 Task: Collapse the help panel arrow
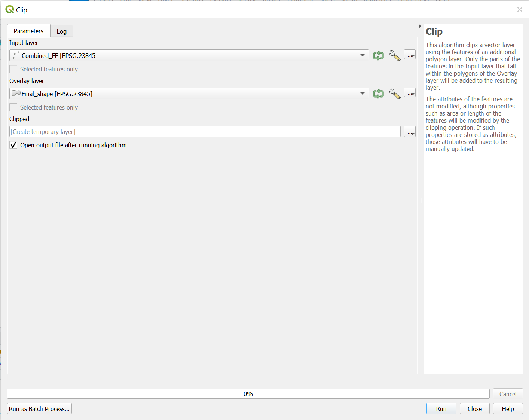[x=420, y=26]
